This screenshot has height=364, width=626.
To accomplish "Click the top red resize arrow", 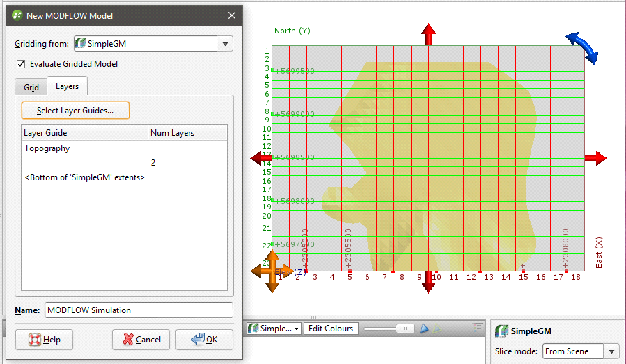I will pos(428,33).
